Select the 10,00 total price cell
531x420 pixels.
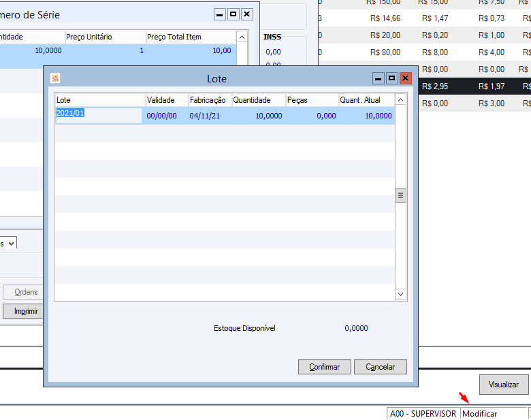pyautogui.click(x=222, y=51)
